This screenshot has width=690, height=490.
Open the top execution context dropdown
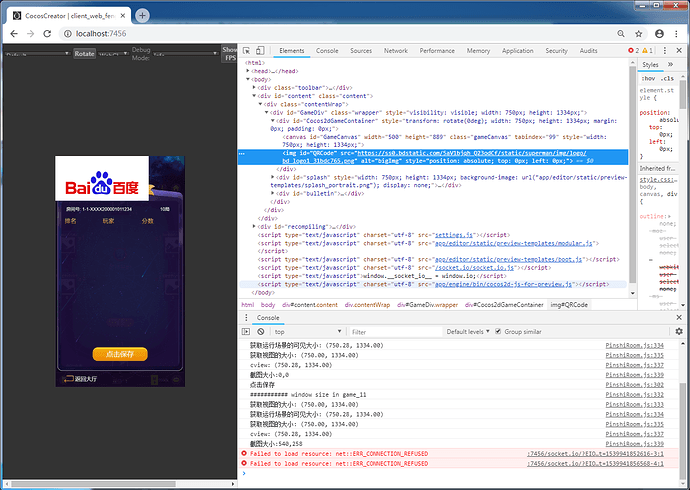tap(307, 332)
